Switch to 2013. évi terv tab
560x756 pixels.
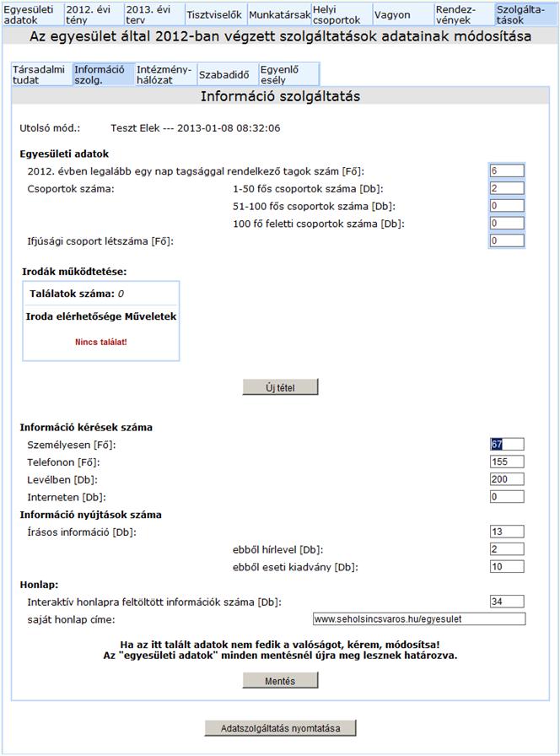(x=154, y=14)
